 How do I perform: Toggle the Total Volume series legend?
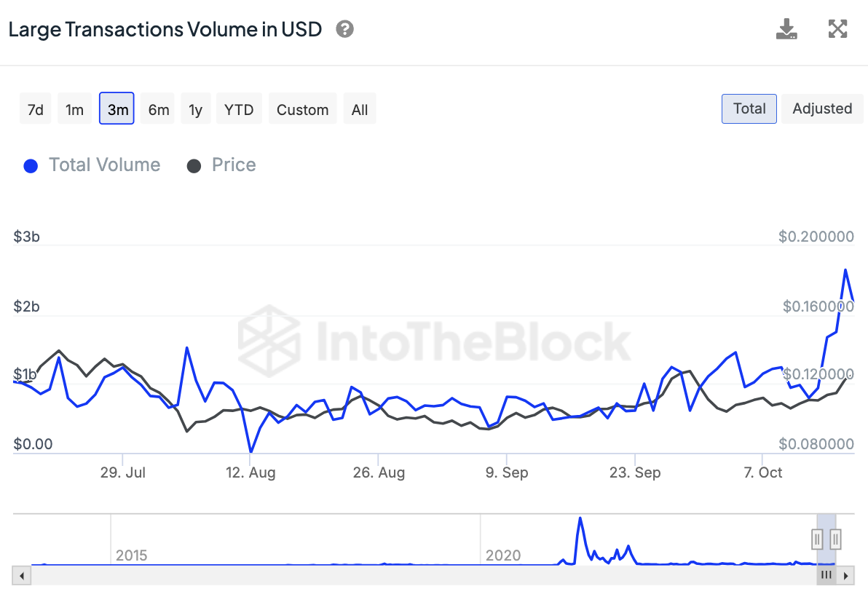pyautogui.click(x=92, y=165)
